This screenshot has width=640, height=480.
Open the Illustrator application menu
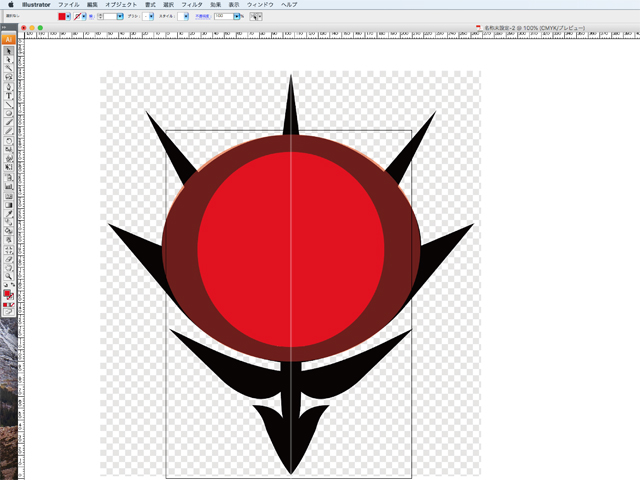(x=36, y=4)
